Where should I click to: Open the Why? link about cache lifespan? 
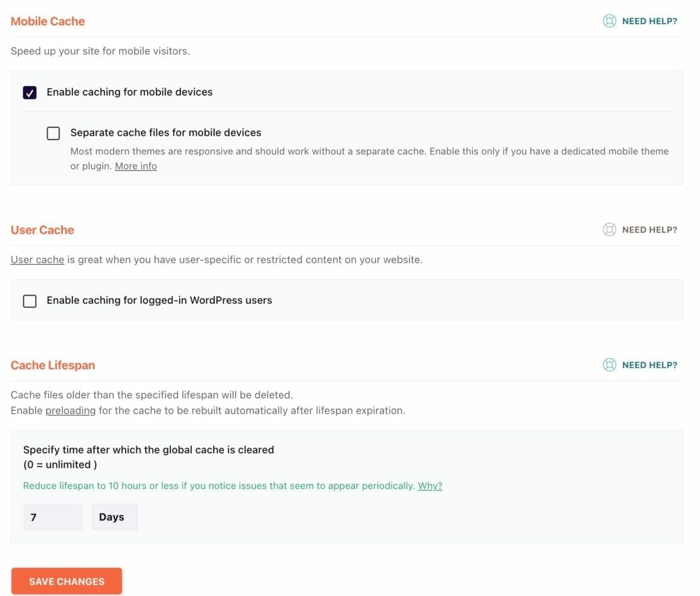tap(430, 485)
